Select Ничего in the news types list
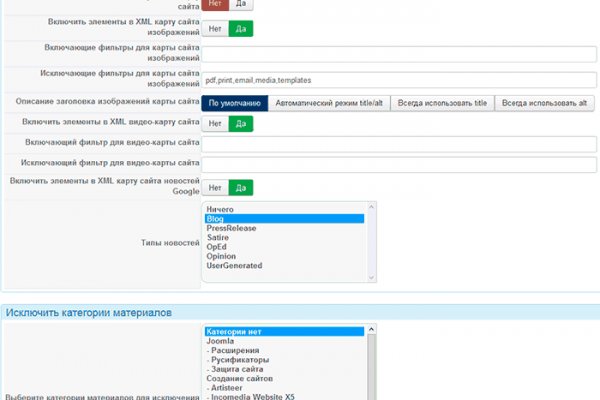600x400 pixels. (220, 209)
